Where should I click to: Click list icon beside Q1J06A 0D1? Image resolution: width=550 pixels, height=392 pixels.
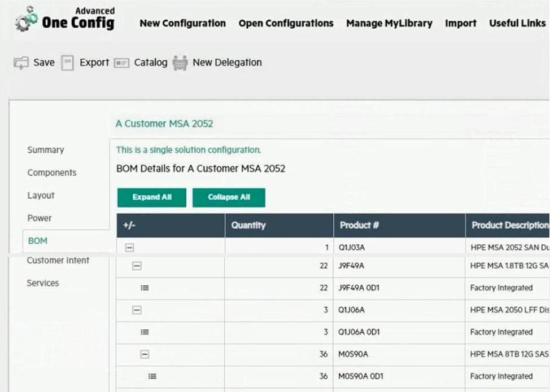point(145,332)
